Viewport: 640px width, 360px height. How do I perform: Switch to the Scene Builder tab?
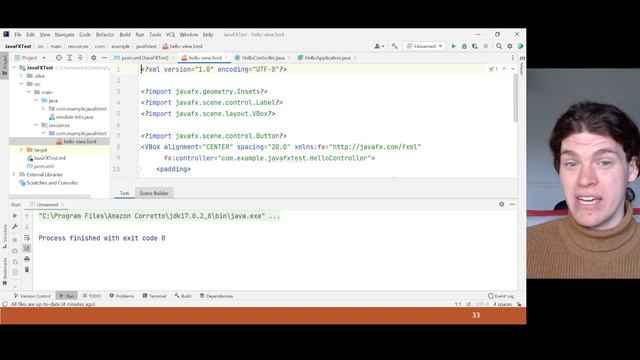coord(154,193)
